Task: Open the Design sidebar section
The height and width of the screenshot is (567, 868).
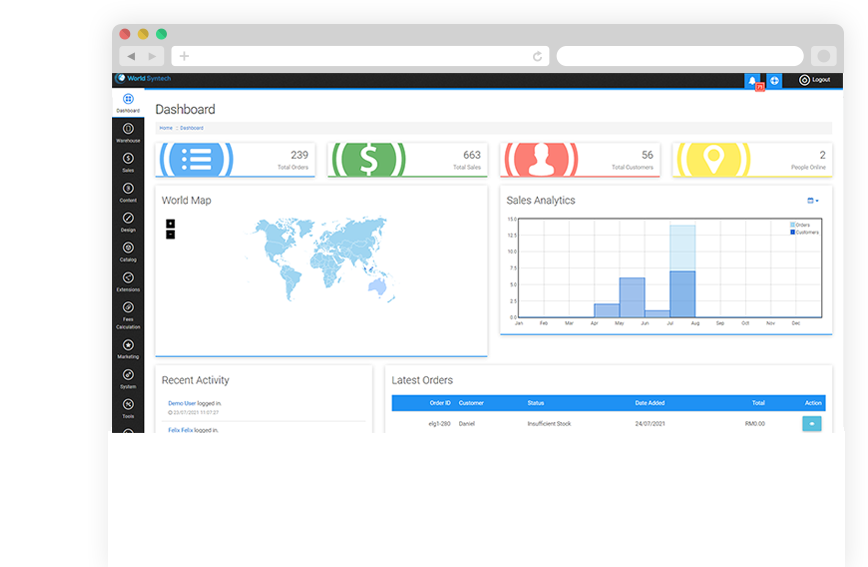Action: (x=128, y=221)
